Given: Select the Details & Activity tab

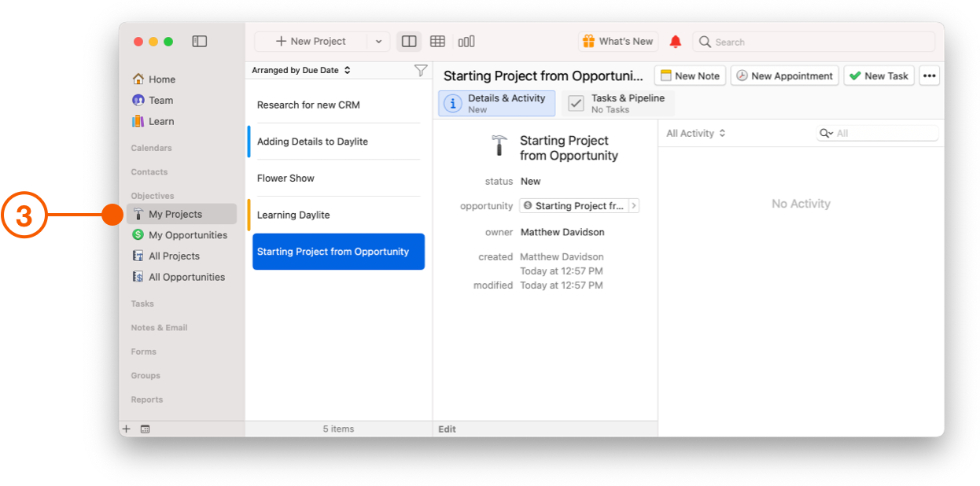Looking at the screenshot, I should pos(496,102).
